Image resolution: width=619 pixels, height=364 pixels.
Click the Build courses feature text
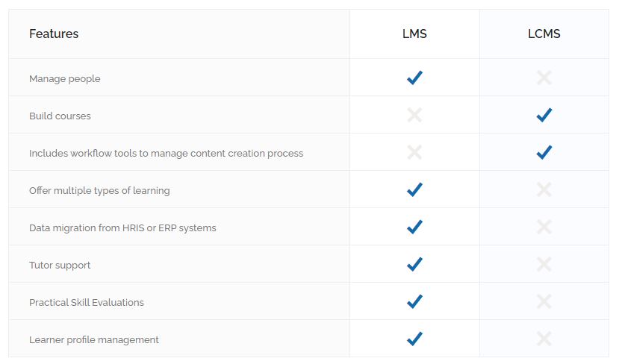60,116
